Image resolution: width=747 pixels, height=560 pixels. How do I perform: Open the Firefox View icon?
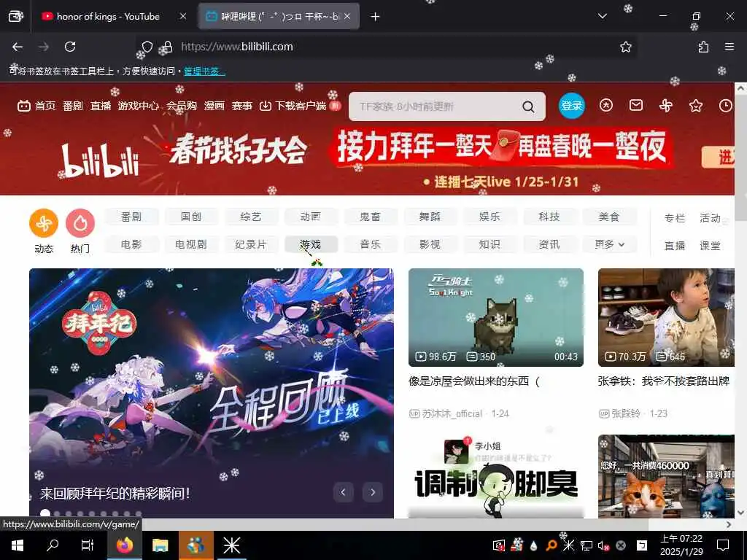point(15,16)
